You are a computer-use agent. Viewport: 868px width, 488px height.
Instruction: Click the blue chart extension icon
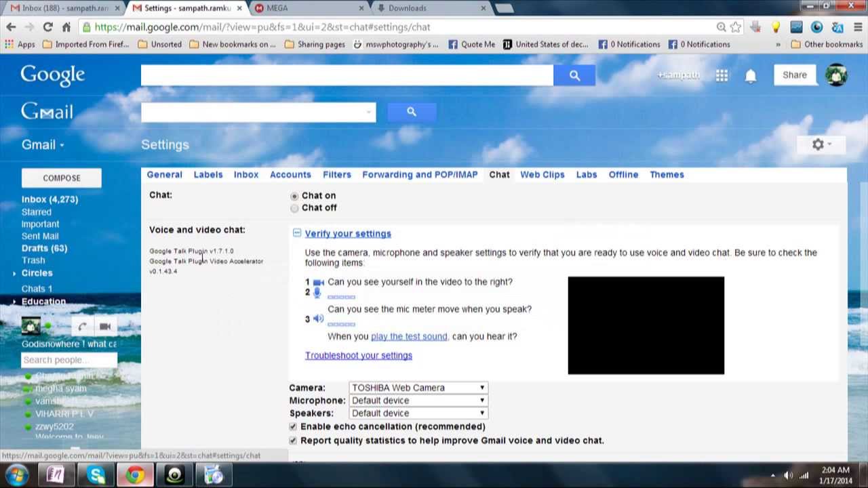pos(797,27)
